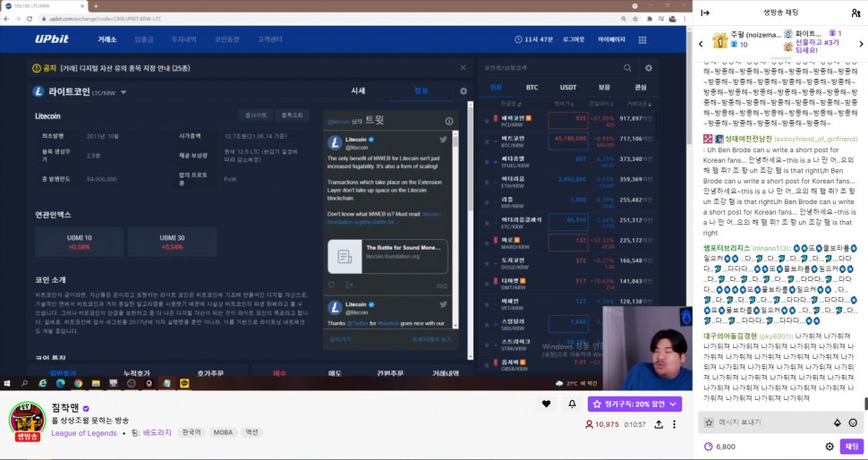868x460 pixels.
Task: Expand the 라이트코인 LTC/KRW market dropdown
Action: (123, 92)
